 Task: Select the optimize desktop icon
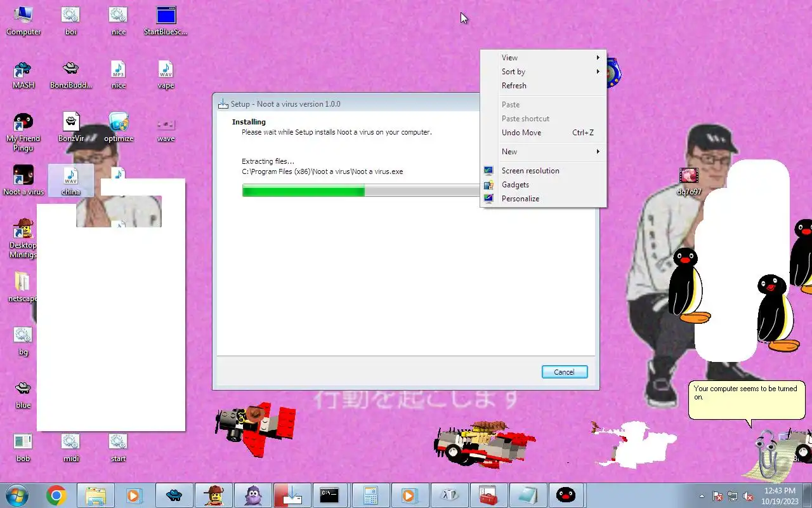click(x=119, y=127)
